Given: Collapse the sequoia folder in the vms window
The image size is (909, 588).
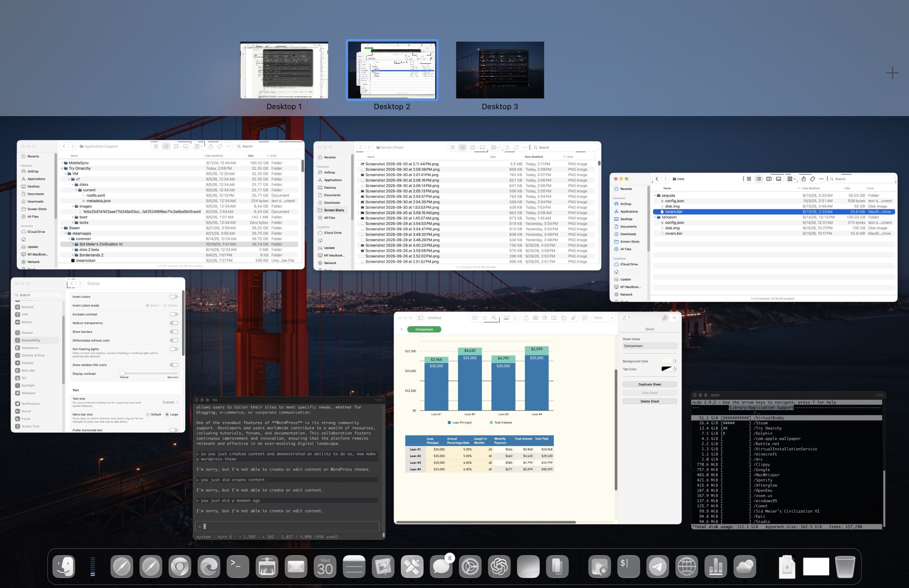Looking at the screenshot, I should tap(655, 196).
